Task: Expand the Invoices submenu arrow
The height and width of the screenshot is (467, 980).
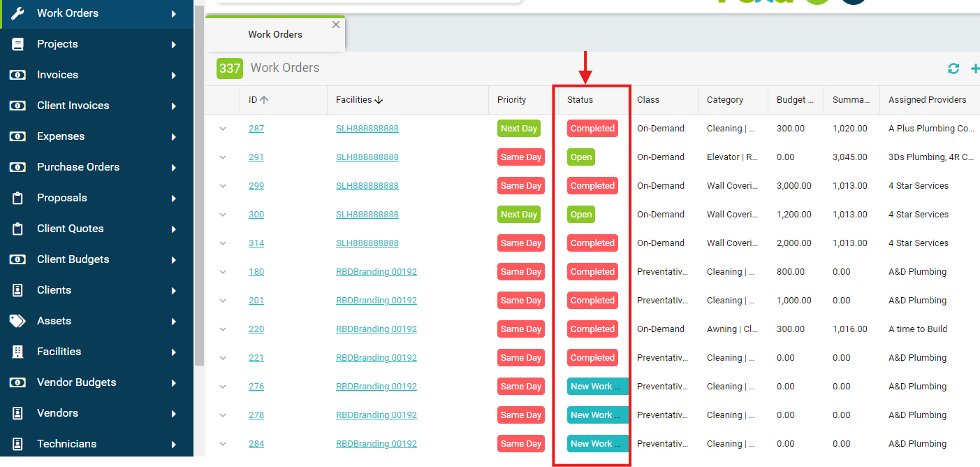Action: click(173, 75)
